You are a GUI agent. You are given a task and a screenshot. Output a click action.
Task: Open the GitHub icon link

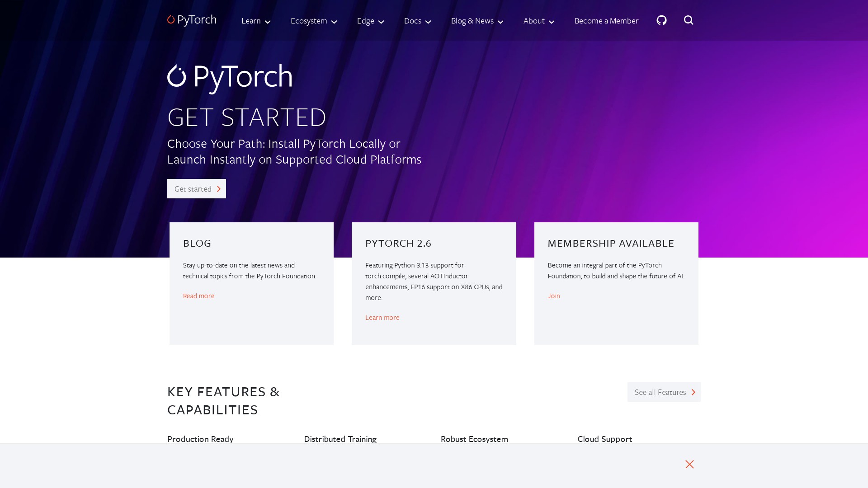coord(661,20)
